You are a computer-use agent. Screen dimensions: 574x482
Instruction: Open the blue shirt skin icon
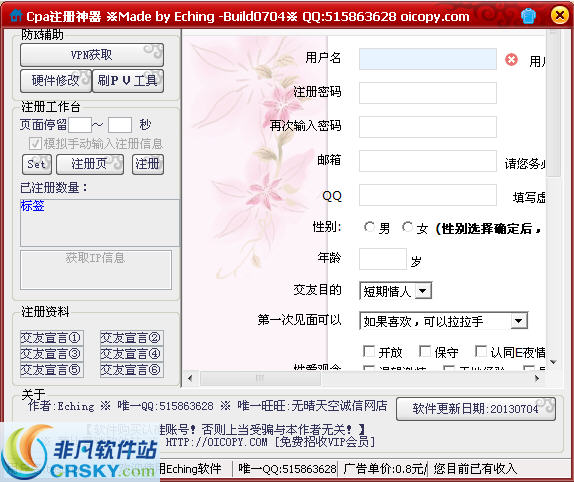pos(528,16)
